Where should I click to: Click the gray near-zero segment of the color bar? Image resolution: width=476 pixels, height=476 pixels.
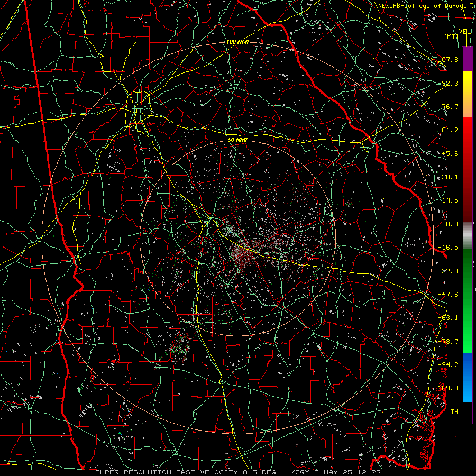467,235
